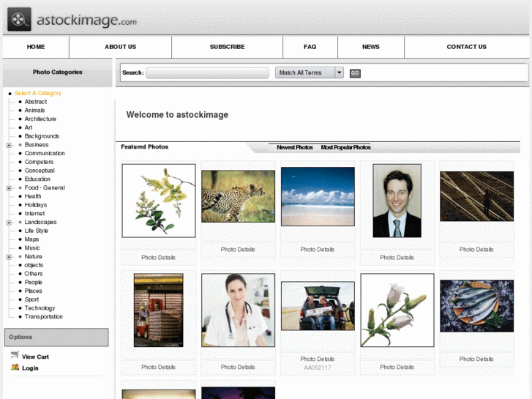Select the Abstract category
532x399 pixels.
[36, 102]
